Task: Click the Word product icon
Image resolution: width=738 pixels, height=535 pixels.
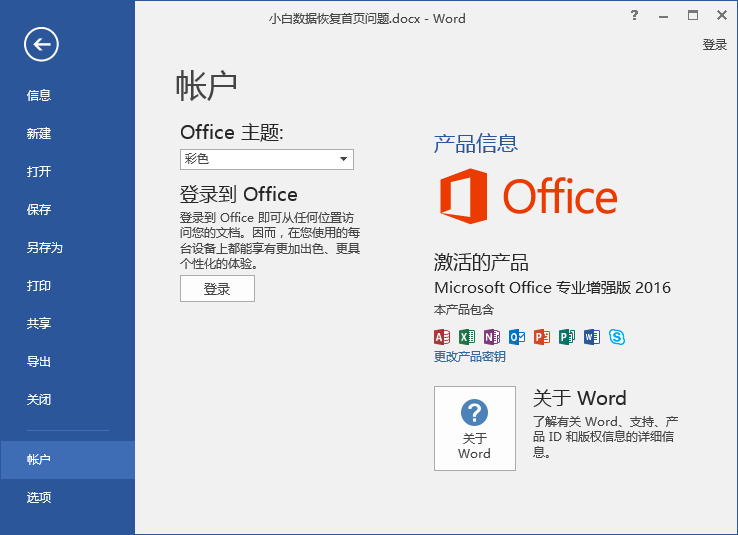Action: point(592,337)
